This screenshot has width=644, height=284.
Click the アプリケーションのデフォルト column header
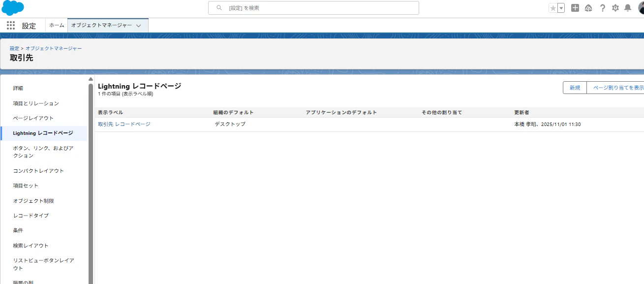tap(341, 113)
